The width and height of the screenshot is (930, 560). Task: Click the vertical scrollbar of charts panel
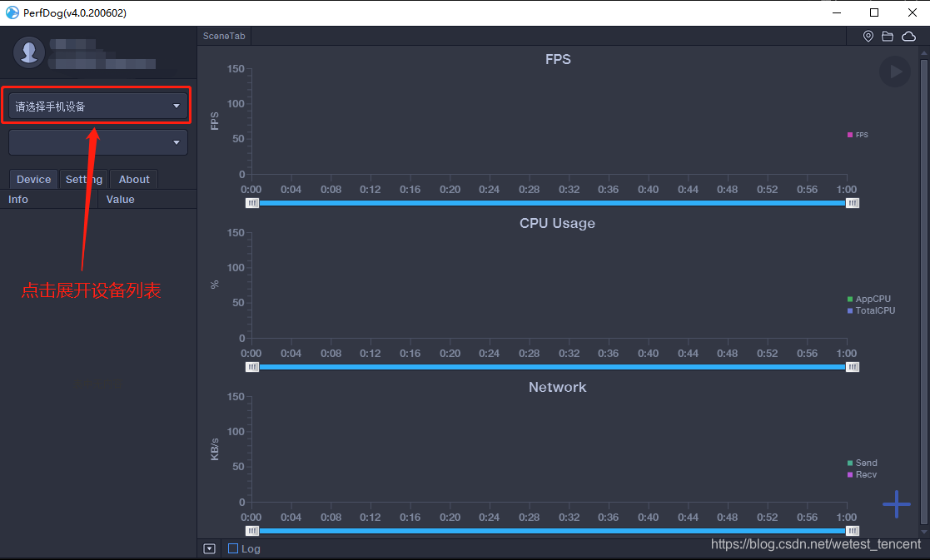click(x=923, y=290)
